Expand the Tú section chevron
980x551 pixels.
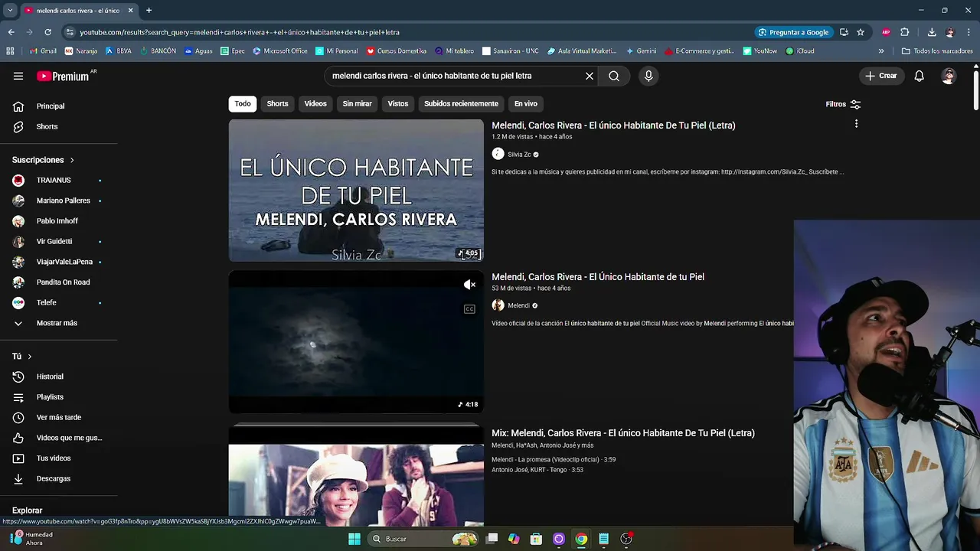pos(30,357)
